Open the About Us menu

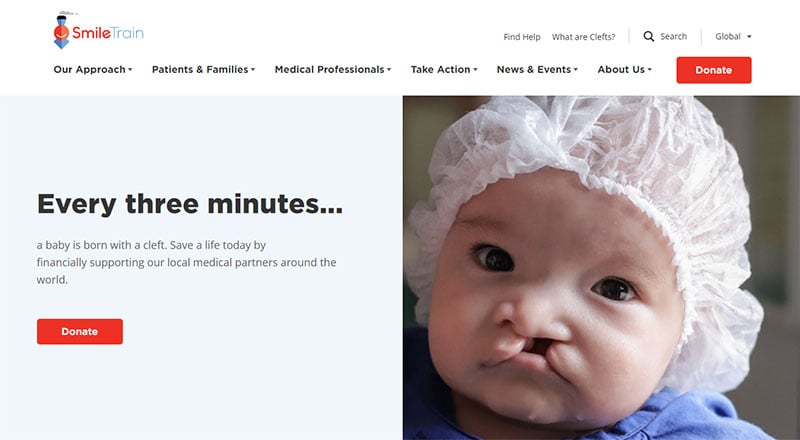624,69
